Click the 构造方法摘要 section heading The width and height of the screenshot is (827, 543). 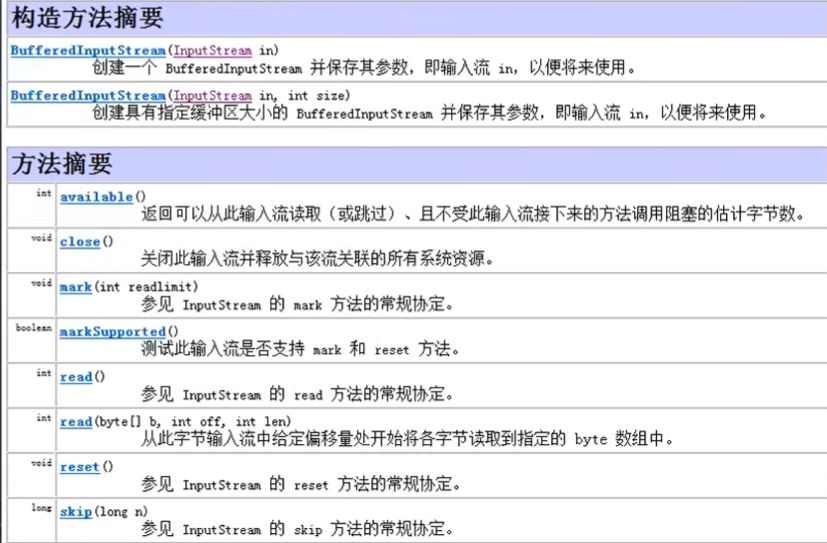[x=88, y=18]
